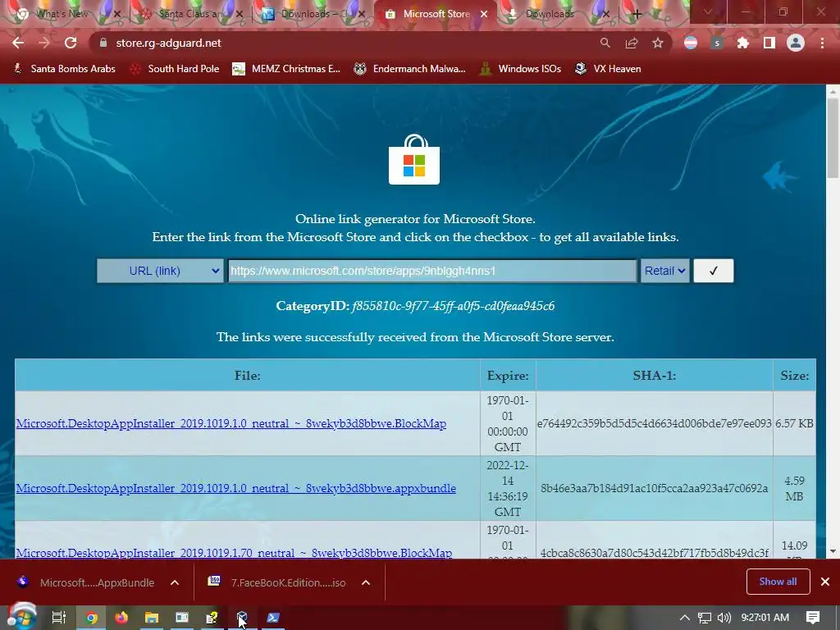Open Chrome's three-dot menu

822,43
